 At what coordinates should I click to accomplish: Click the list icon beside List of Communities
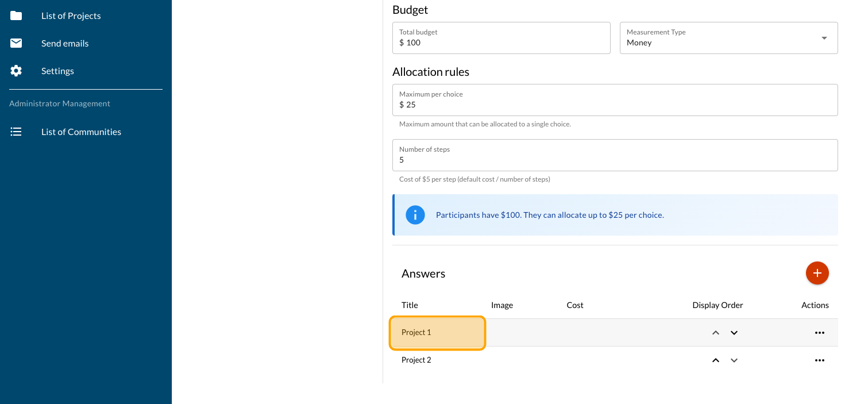tap(16, 132)
